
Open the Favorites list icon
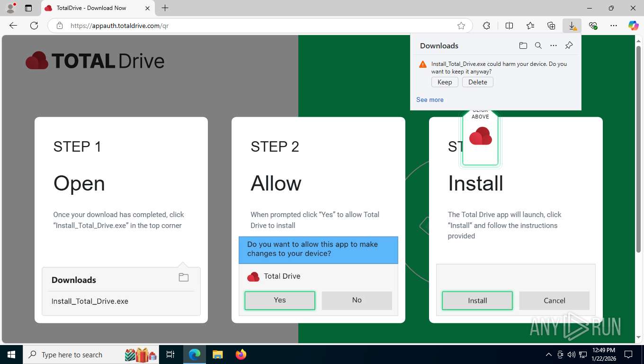[x=530, y=26]
